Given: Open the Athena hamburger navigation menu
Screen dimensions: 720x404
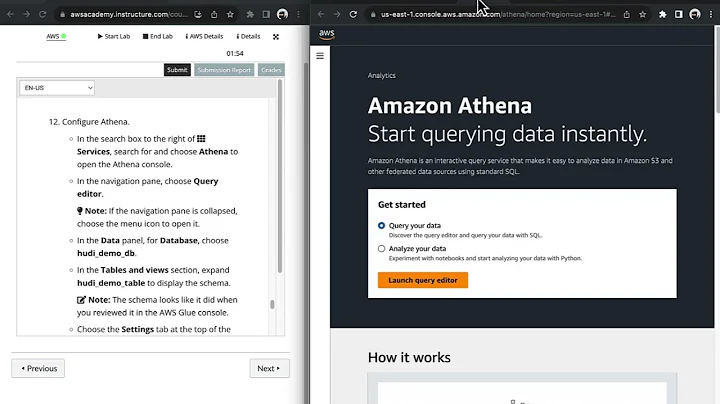Looking at the screenshot, I should tap(320, 56).
